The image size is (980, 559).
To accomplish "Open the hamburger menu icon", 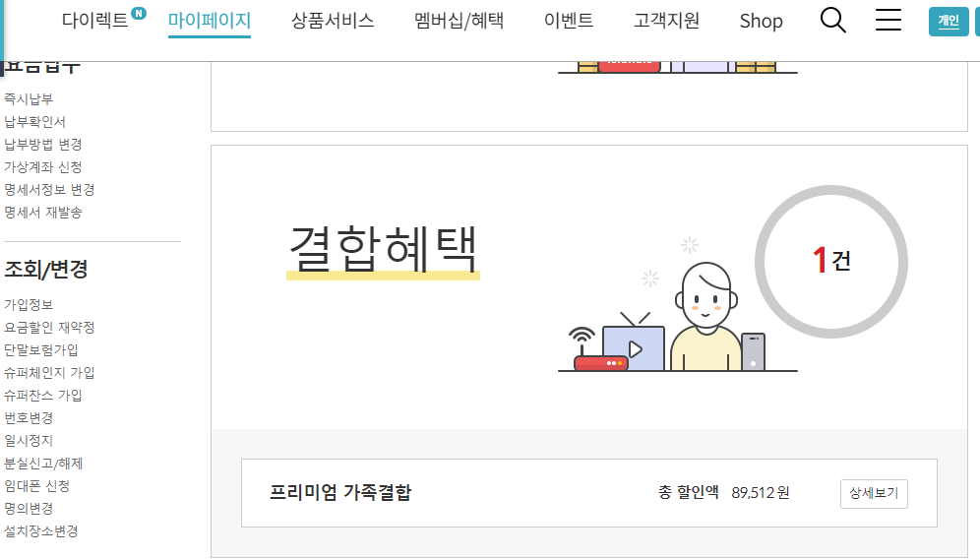I will [888, 20].
